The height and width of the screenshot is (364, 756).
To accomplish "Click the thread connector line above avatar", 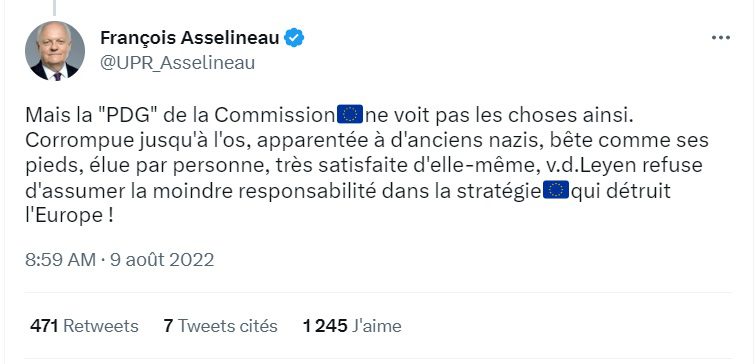I will click(x=54, y=7).
